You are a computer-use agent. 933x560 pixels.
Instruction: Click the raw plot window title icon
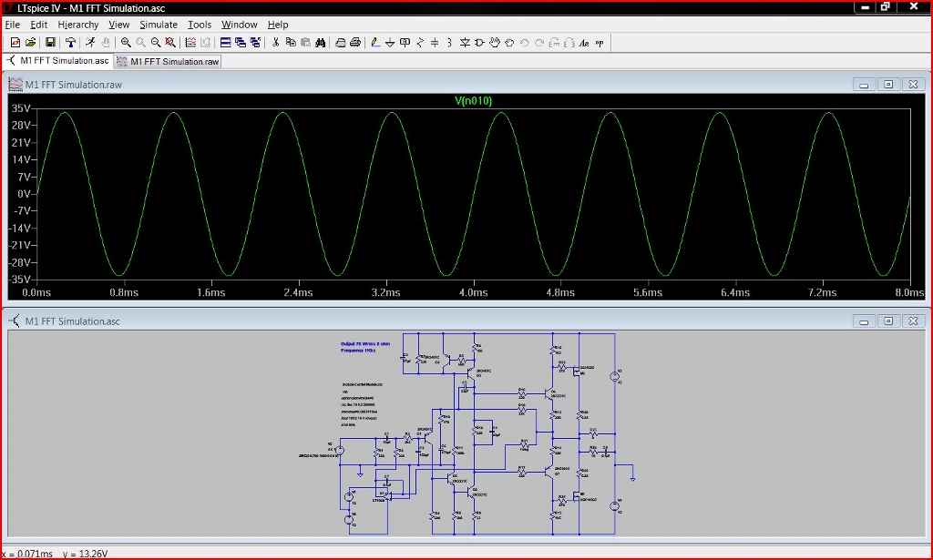[15, 85]
